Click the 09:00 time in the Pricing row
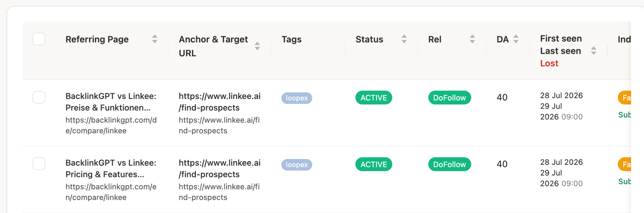This screenshot has height=213, width=644. pos(572,184)
